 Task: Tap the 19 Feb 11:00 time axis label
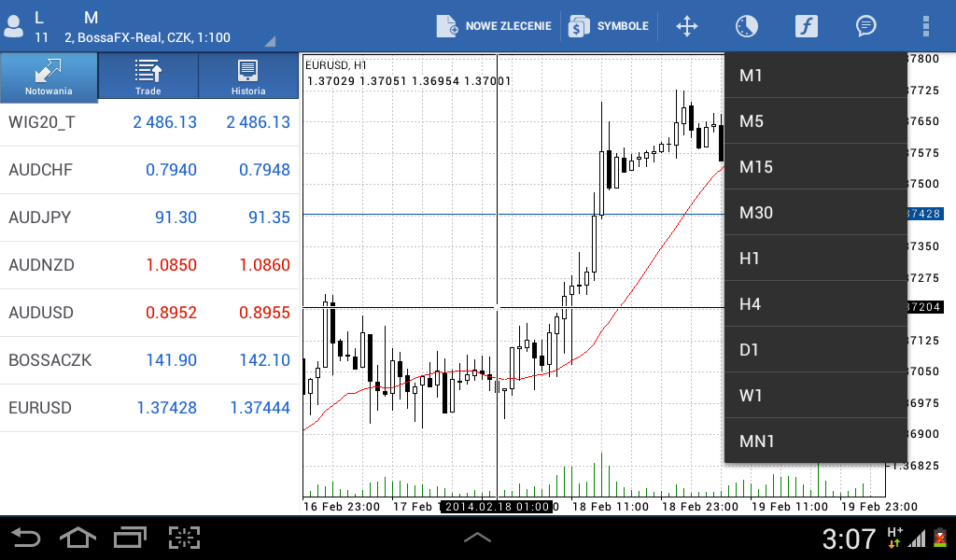790,507
